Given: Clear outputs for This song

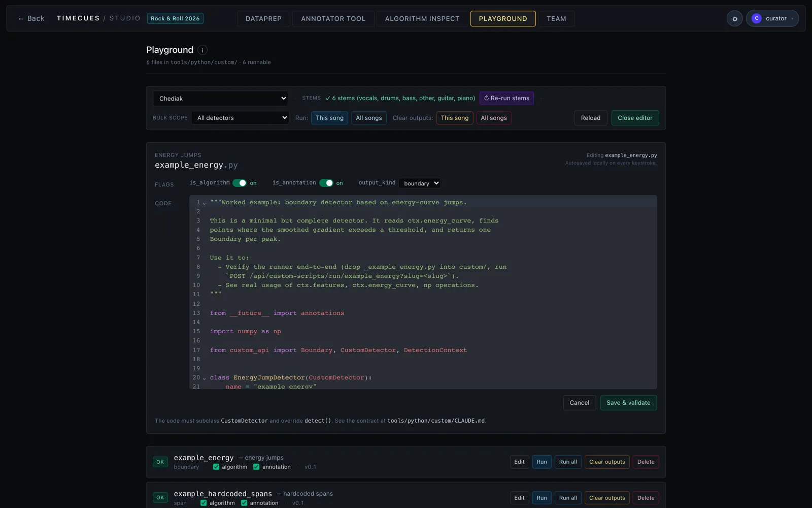Looking at the screenshot, I should point(455,118).
